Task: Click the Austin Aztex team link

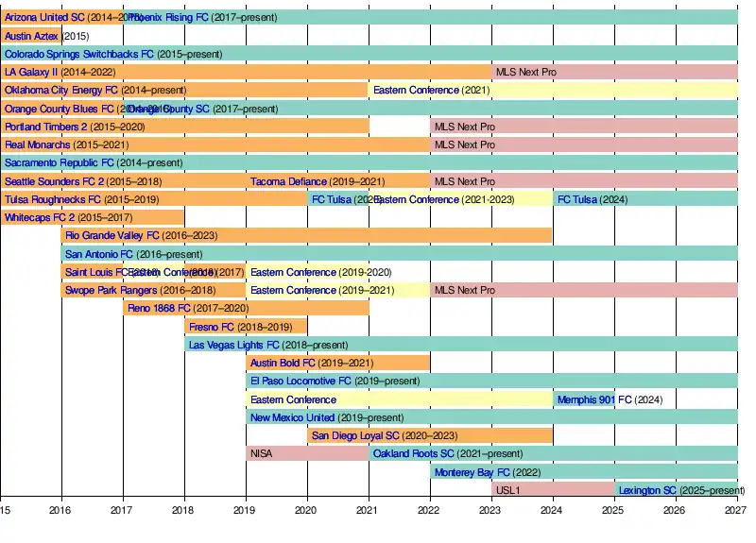Action: click(x=31, y=36)
